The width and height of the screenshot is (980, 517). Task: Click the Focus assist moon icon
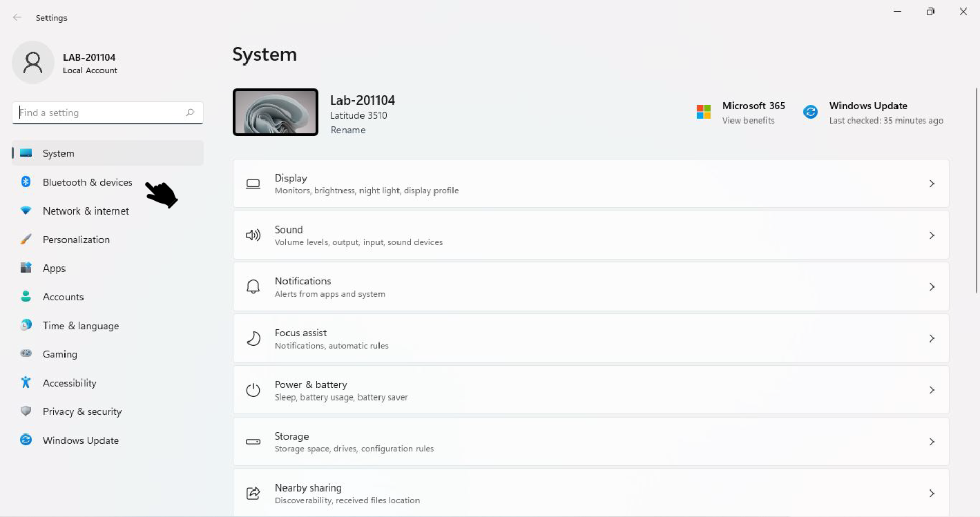(x=253, y=338)
